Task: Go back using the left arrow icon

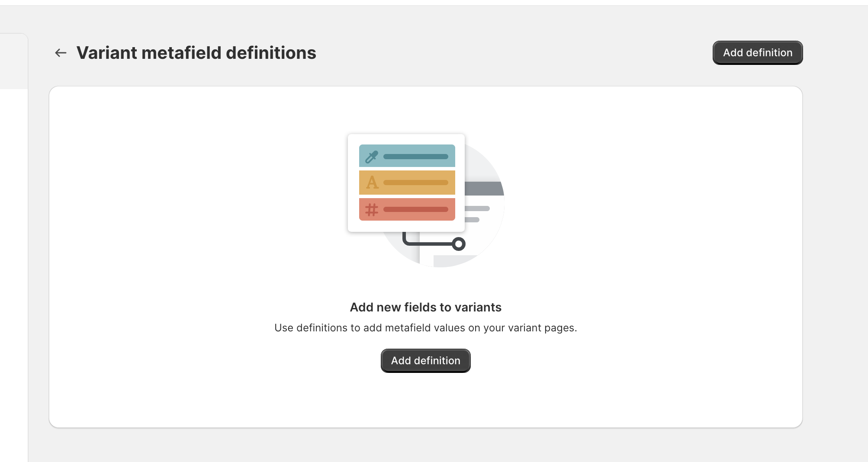Action: click(x=61, y=53)
